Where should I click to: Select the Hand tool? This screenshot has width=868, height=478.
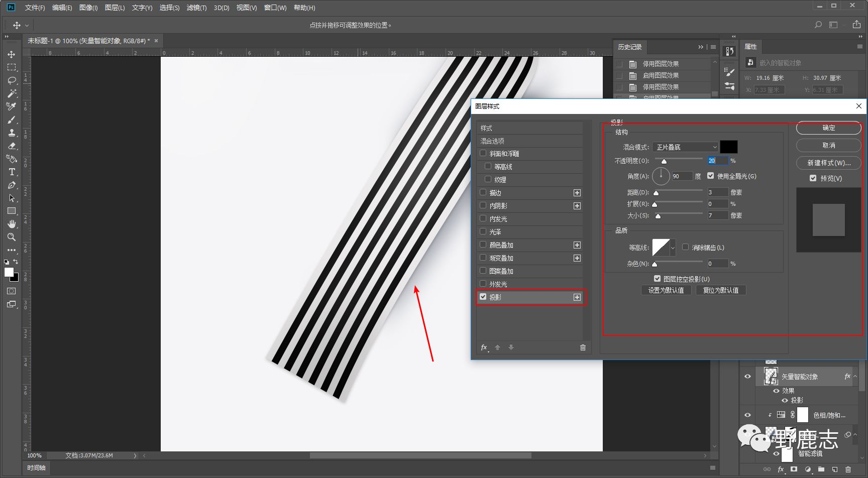(12, 224)
